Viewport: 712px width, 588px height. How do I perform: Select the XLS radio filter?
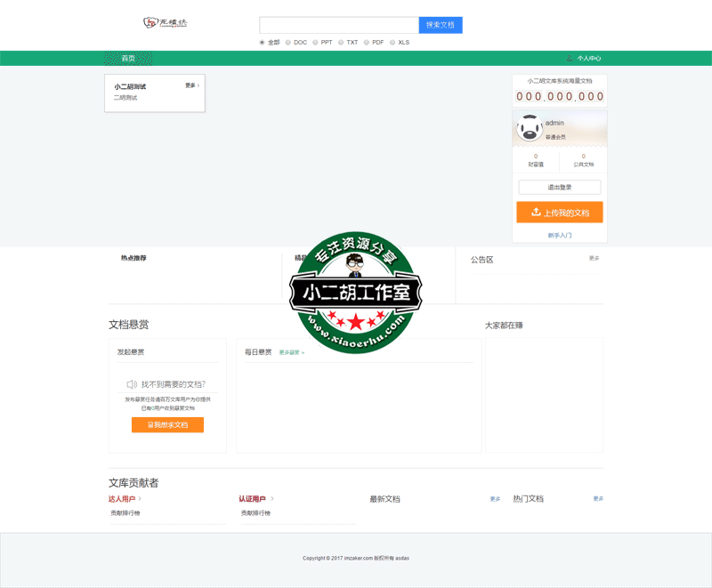pos(392,42)
